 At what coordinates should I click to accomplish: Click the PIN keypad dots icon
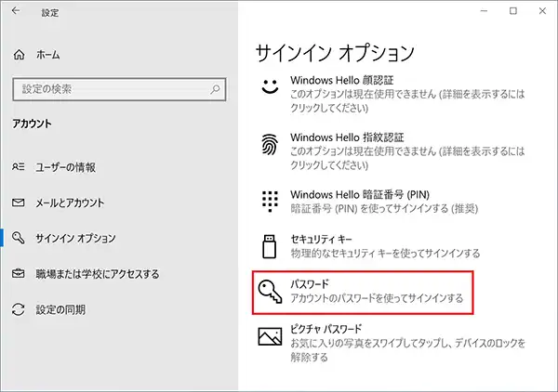(x=270, y=202)
